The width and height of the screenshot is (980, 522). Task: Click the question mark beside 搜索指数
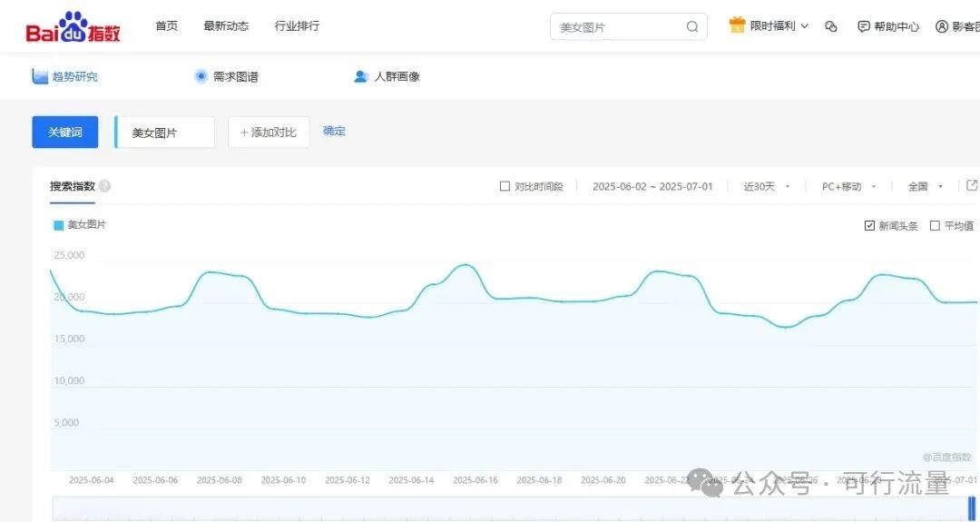(105, 186)
